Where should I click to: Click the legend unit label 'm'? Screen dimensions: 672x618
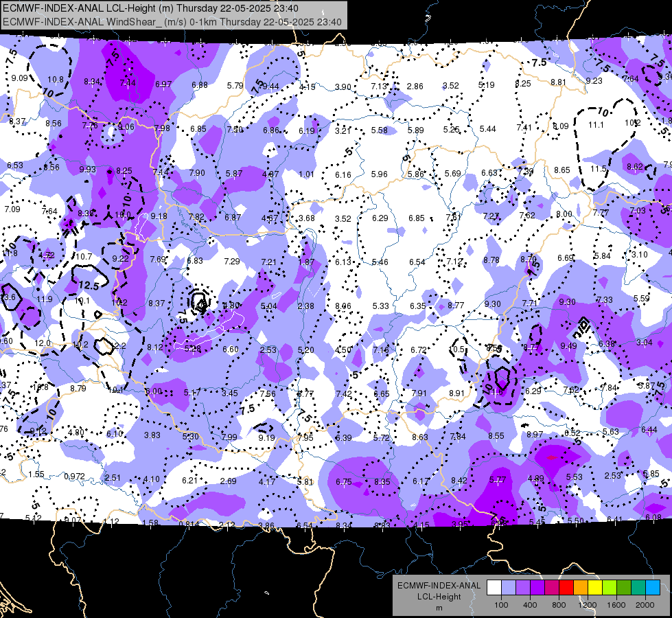click(x=439, y=608)
